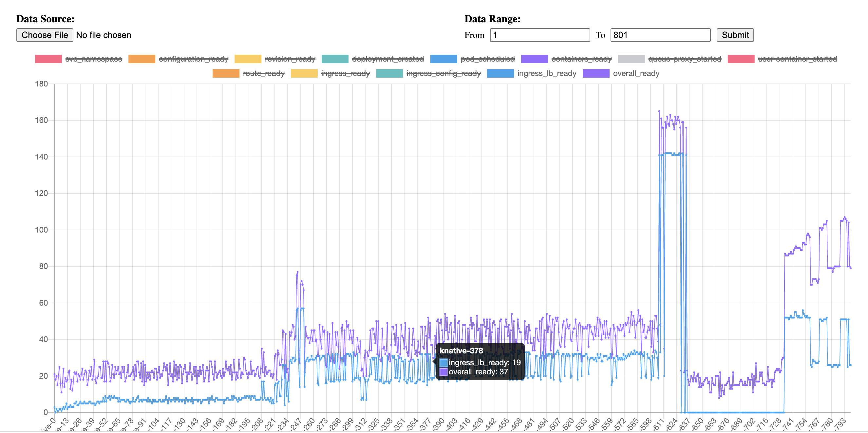Hide ingress_lb_ready series in legend
The width and height of the screenshot is (868, 433).
(547, 73)
